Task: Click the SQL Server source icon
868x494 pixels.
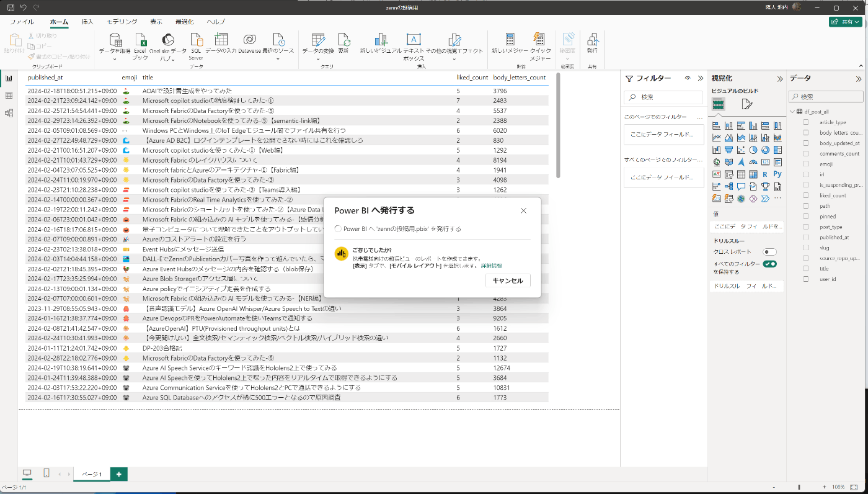Action: click(196, 40)
